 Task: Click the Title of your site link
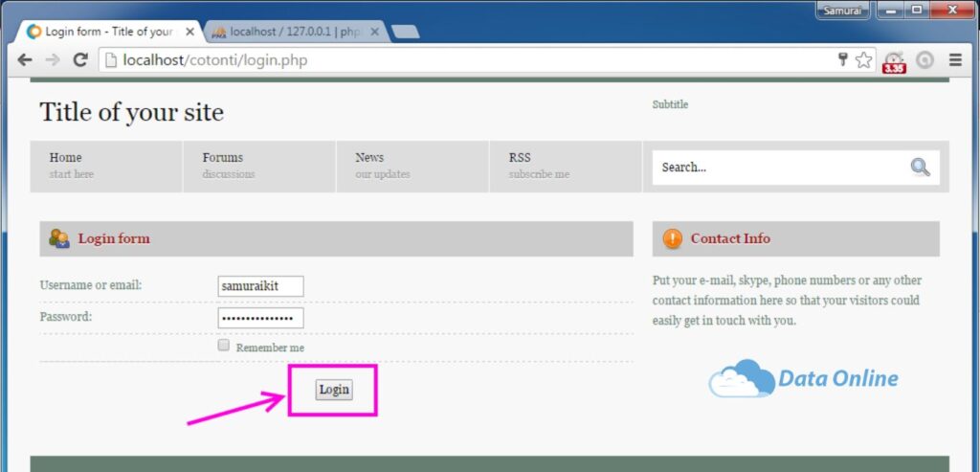pyautogui.click(x=132, y=113)
